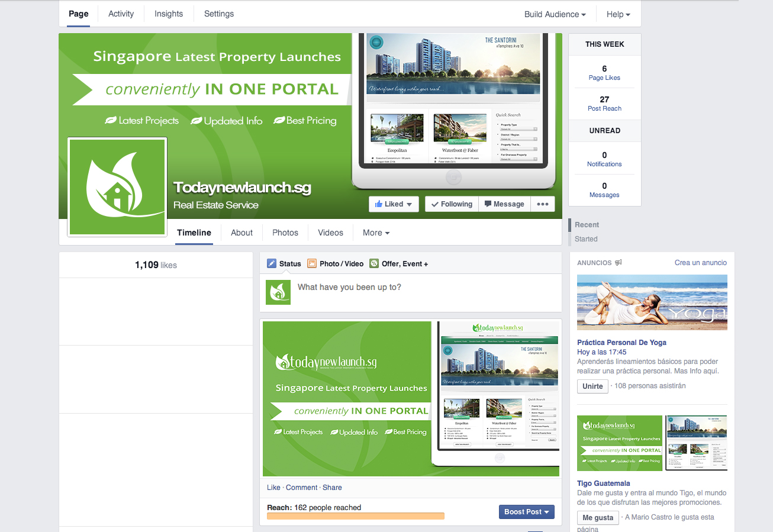Viewport: 773px width, 532px height.
Task: Open the Todaynewlaunch.sg page name link
Action: pos(242,188)
